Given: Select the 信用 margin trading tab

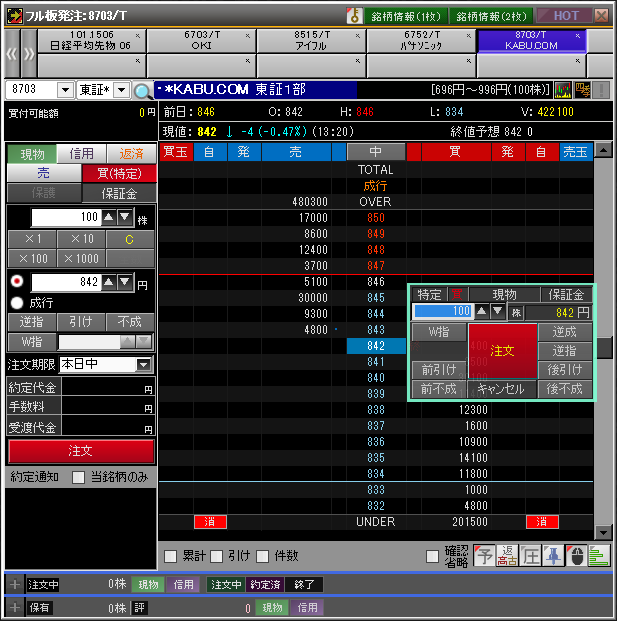Looking at the screenshot, I should pos(81,154).
